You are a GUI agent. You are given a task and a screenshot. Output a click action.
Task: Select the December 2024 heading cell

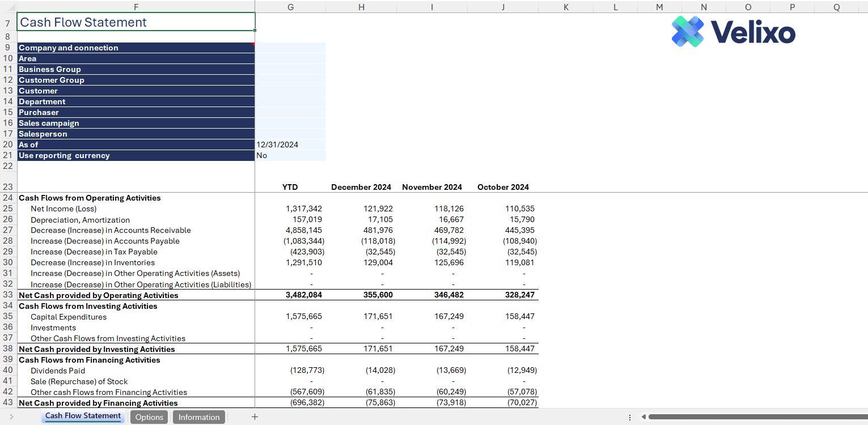[x=361, y=187]
